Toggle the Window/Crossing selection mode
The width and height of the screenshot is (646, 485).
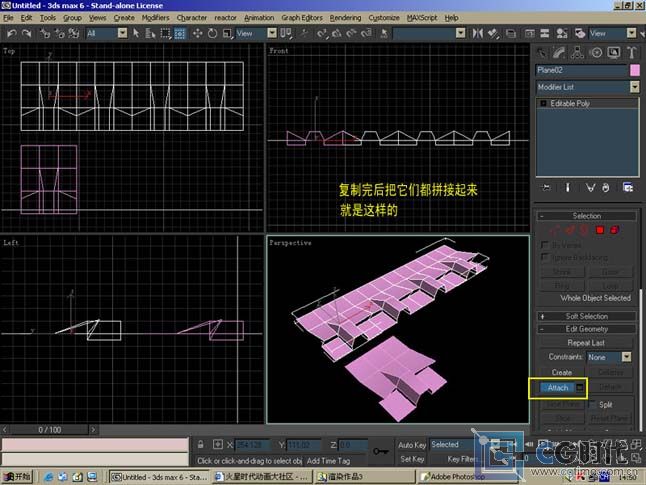(180, 33)
